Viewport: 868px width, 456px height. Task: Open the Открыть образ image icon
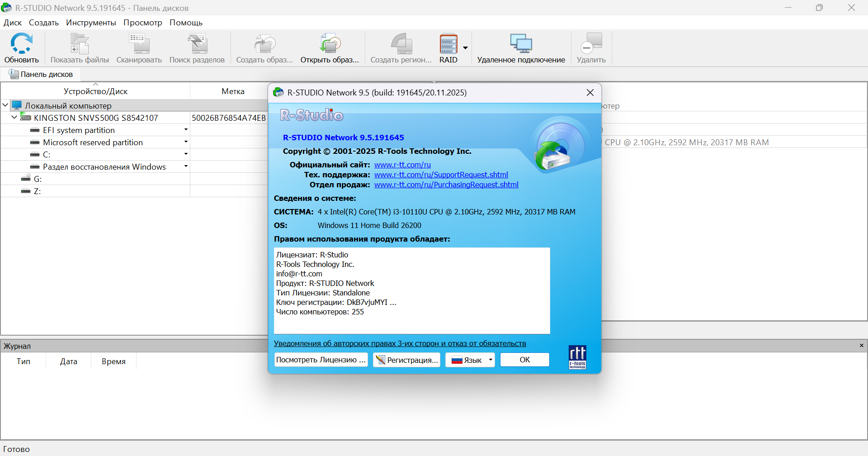(x=330, y=44)
